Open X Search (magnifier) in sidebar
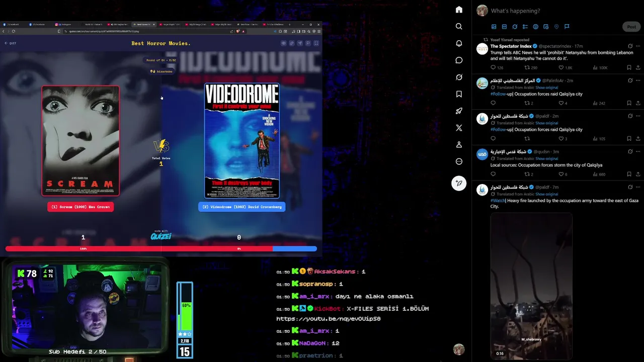The width and height of the screenshot is (644, 362). pos(459,26)
